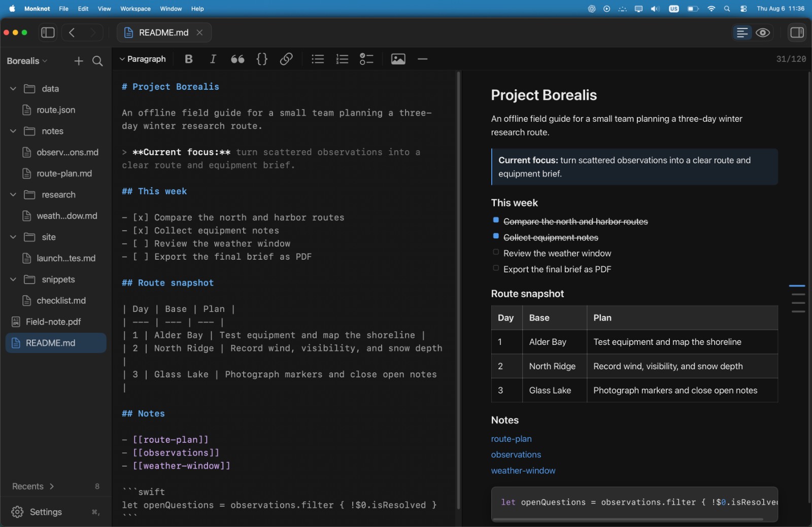Uncheck Compare the north and harbor routes
The width and height of the screenshot is (812, 527).
click(x=496, y=220)
